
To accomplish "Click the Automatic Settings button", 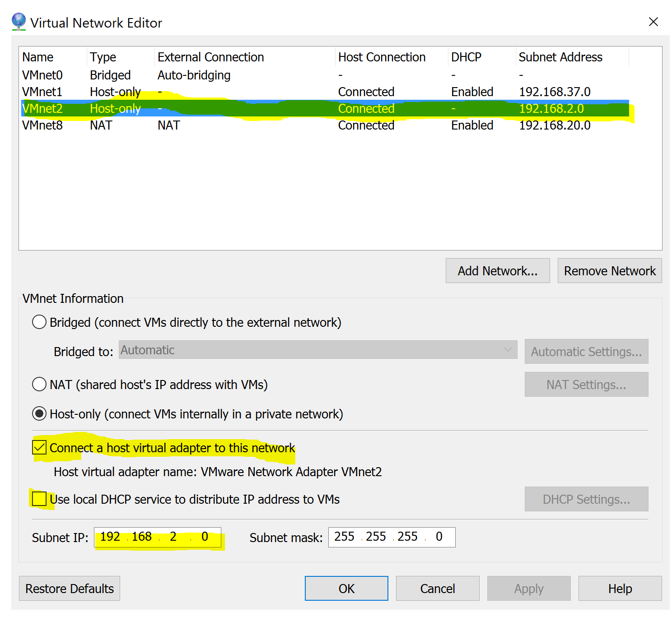I will pyautogui.click(x=586, y=351).
